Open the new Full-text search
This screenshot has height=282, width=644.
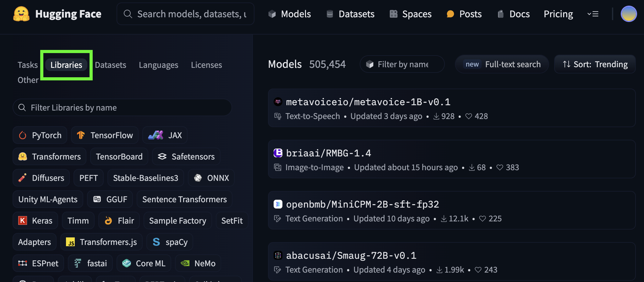[x=502, y=64]
